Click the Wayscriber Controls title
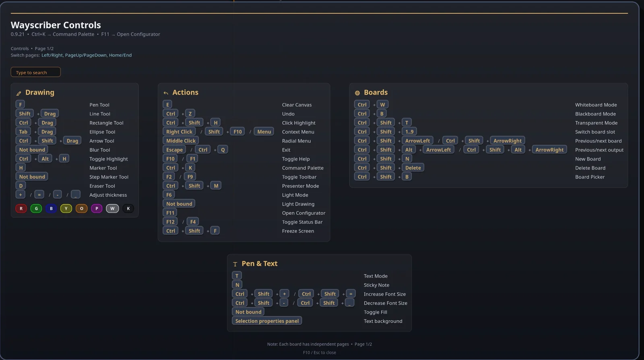The image size is (644, 360). point(56,25)
